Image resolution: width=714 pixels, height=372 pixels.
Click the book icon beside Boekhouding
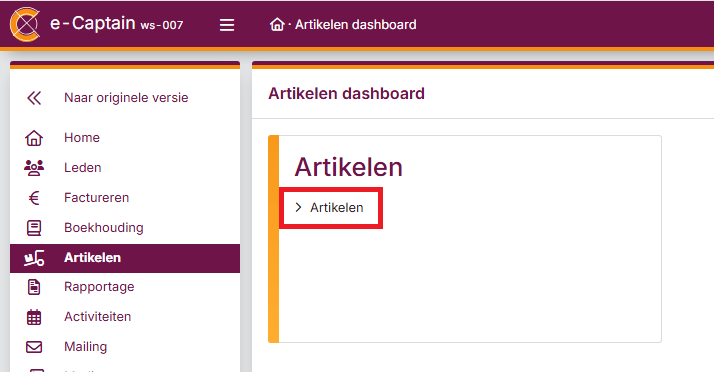[34, 228]
